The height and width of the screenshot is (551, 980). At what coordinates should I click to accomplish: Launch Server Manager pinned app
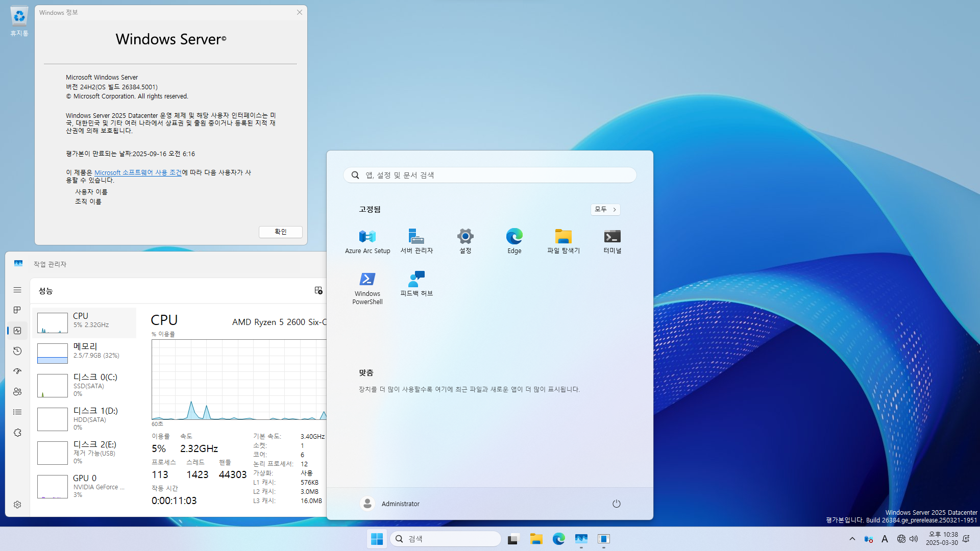pos(416,241)
